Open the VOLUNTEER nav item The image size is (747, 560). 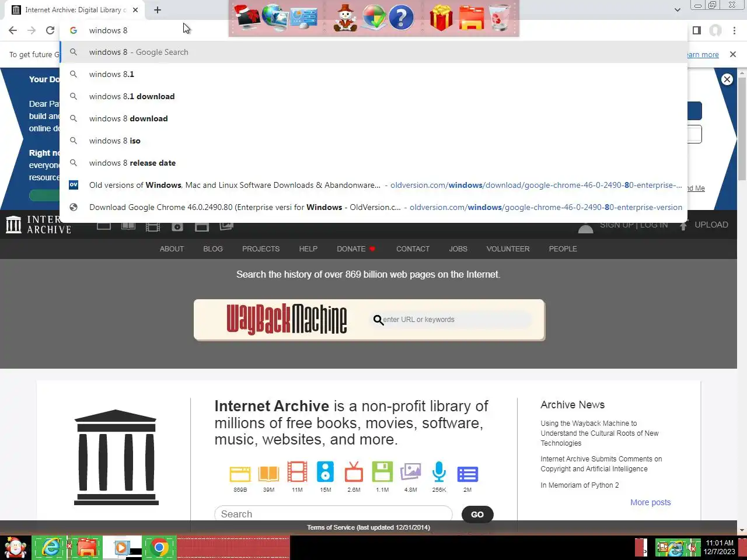508,249
